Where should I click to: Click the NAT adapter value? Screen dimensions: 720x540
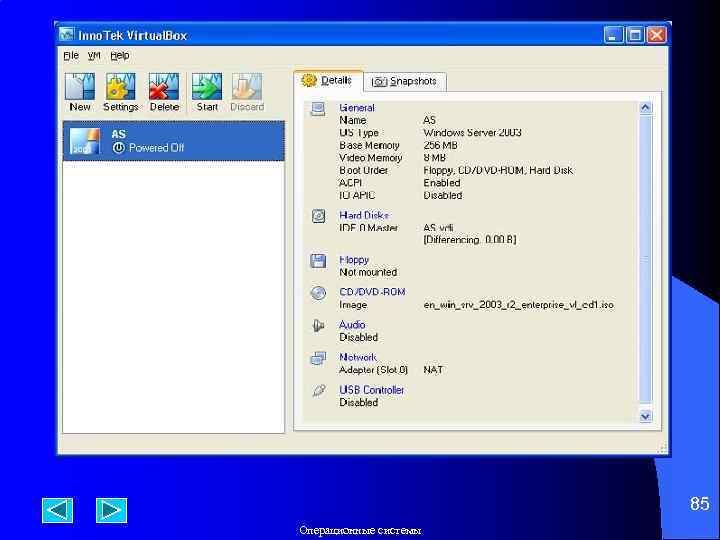click(433, 370)
